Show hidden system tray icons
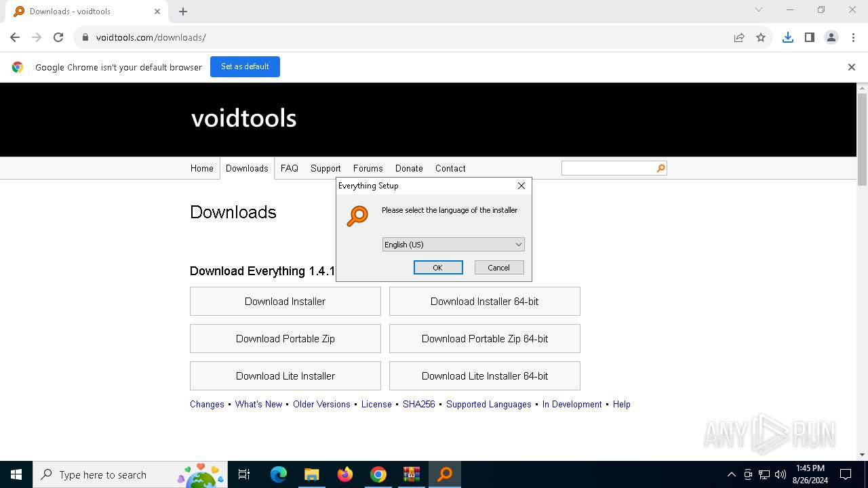868x488 pixels. pos(731,474)
